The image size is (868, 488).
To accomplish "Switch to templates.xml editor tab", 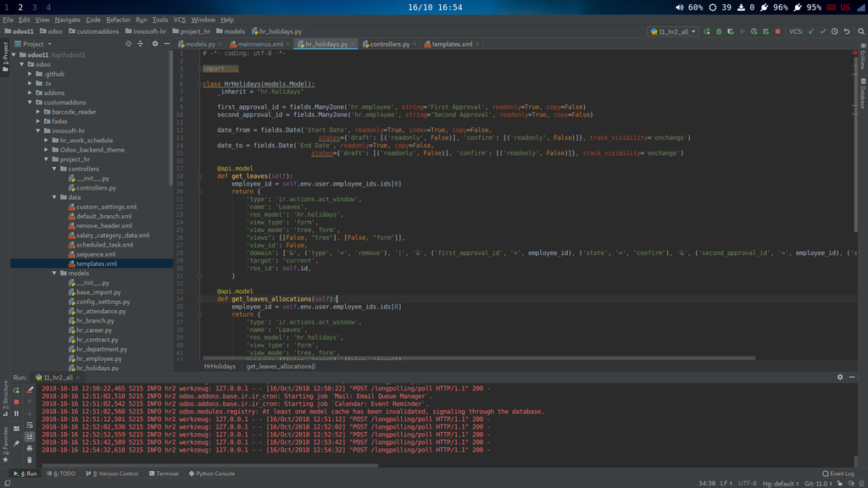I will pos(452,44).
